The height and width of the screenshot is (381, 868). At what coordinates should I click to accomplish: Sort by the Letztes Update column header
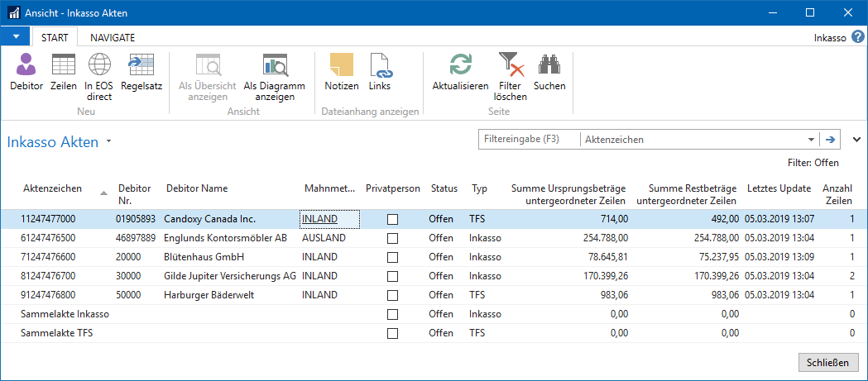pyautogui.click(x=779, y=188)
